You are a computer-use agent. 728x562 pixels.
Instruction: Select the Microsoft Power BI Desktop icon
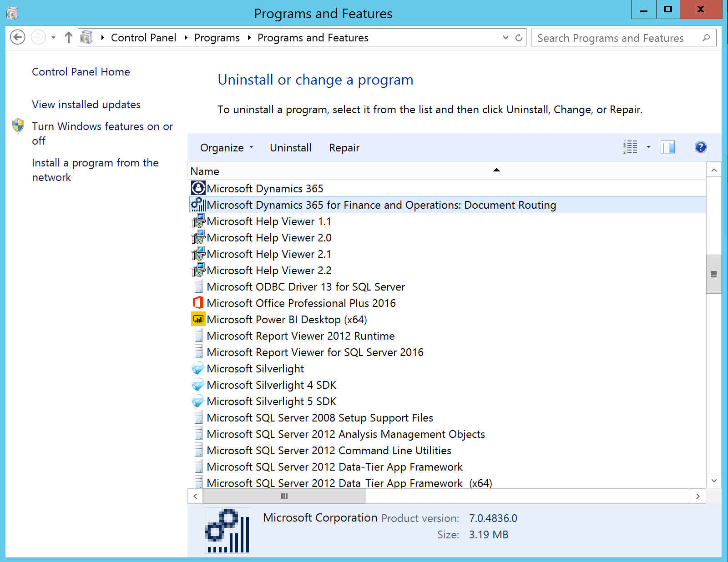coord(198,319)
